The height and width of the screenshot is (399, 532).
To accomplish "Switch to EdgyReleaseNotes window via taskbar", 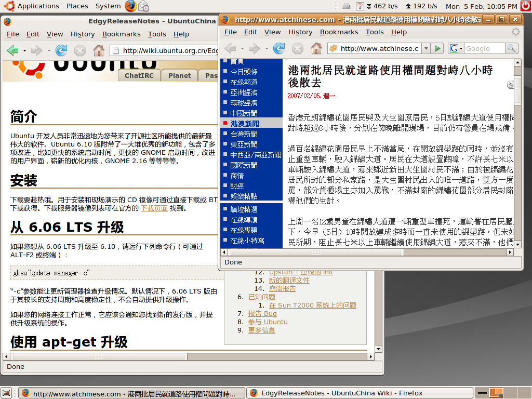I will click(359, 393).
